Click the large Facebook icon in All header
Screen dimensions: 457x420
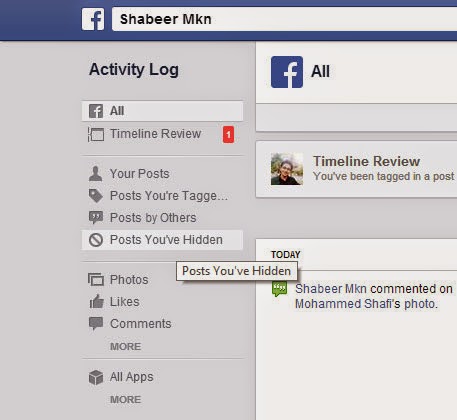click(x=287, y=72)
